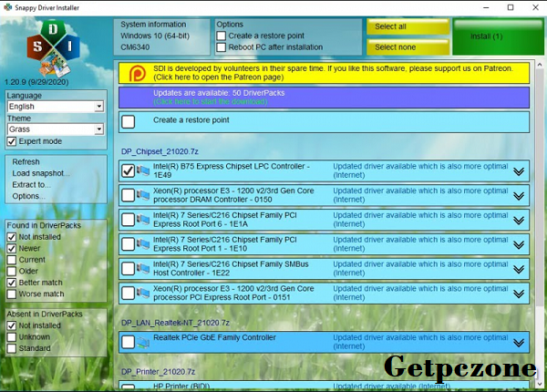Check the DRAM Controller - 0150 driver
Screen dimensions: 547x392
click(128, 195)
